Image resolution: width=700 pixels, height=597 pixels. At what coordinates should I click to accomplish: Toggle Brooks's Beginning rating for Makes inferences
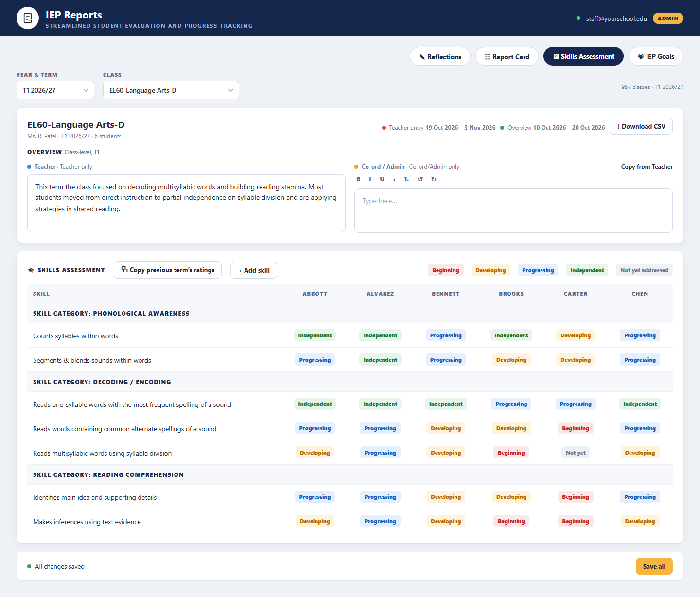tap(511, 521)
